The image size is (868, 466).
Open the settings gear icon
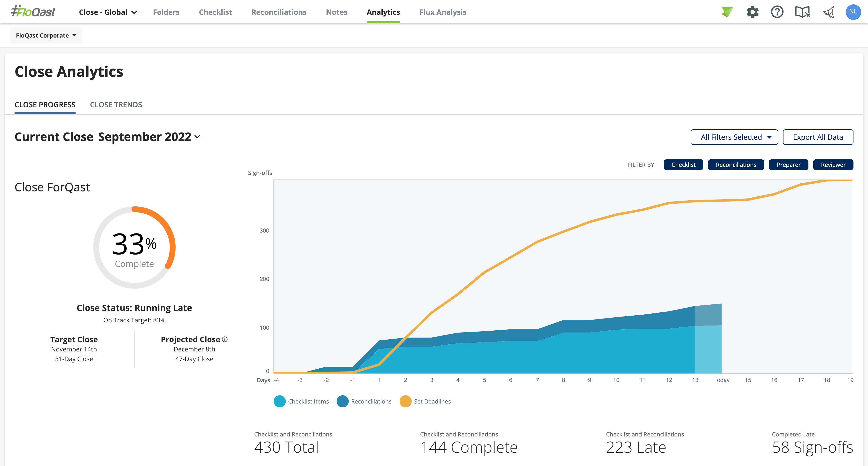[x=752, y=12]
